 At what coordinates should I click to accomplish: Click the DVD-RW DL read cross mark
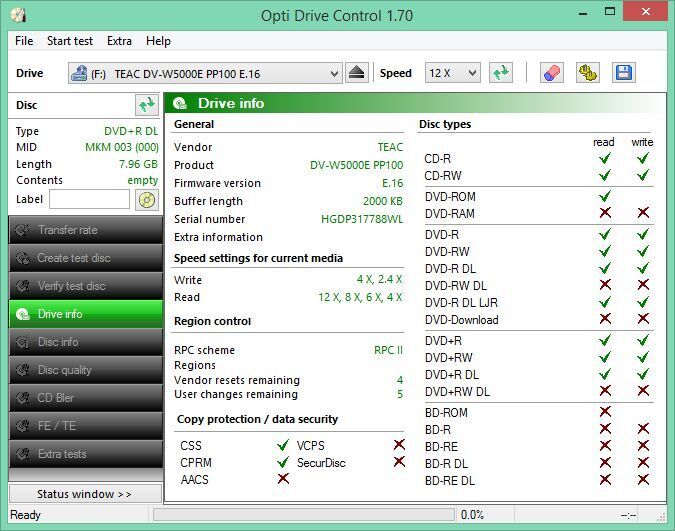tap(605, 285)
